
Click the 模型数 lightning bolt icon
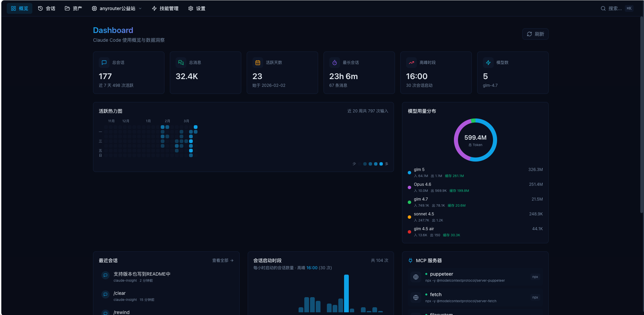coord(488,62)
